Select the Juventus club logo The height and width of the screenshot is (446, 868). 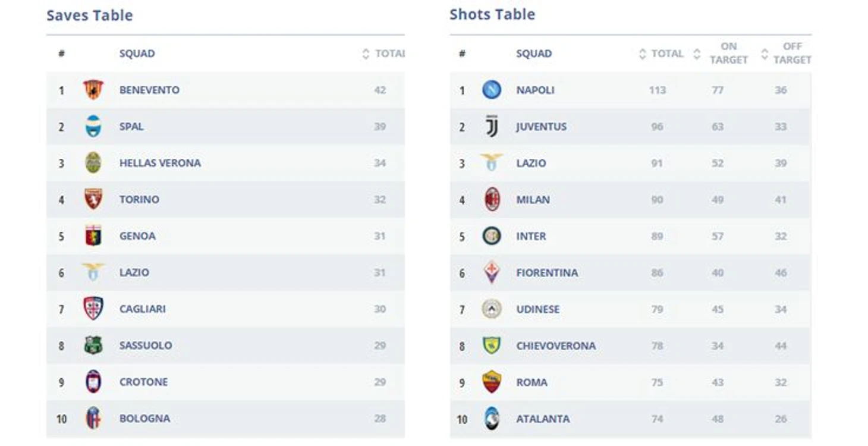492,126
